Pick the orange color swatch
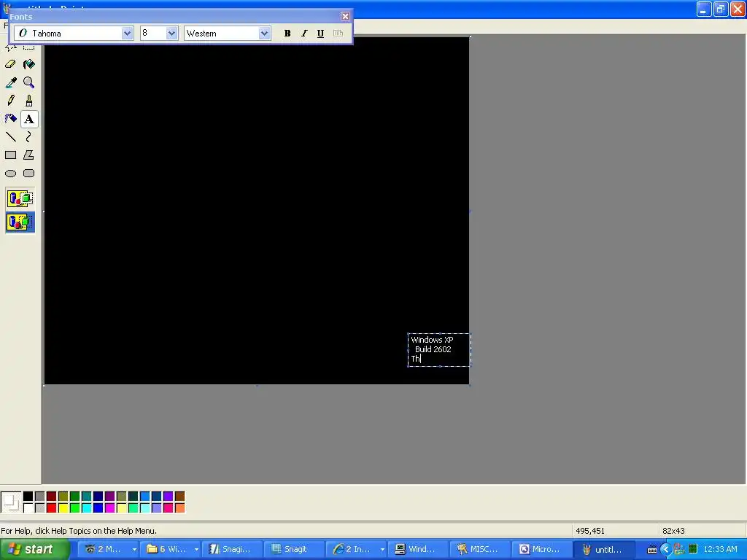Screen dimensions: 747x560 179,508
